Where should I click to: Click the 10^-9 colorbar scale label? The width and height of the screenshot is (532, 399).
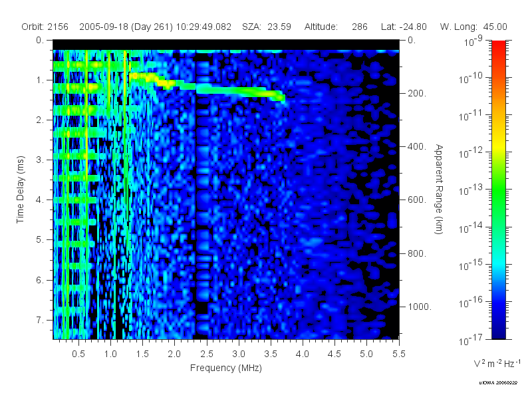point(473,41)
